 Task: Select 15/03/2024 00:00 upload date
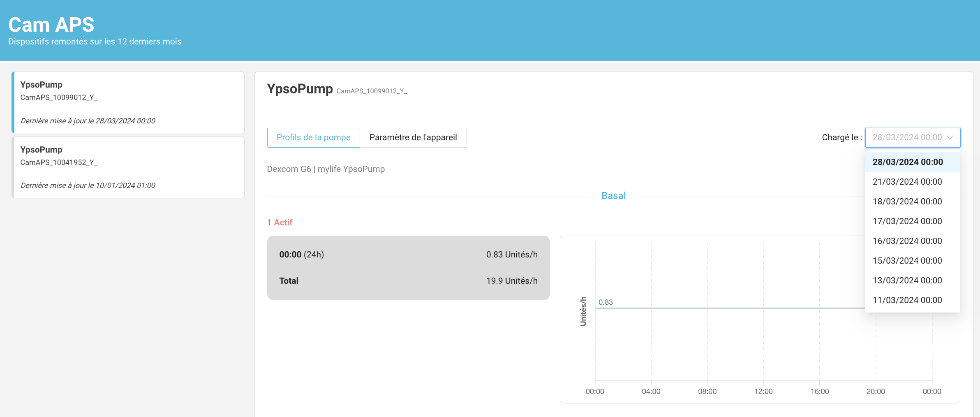[913, 261]
